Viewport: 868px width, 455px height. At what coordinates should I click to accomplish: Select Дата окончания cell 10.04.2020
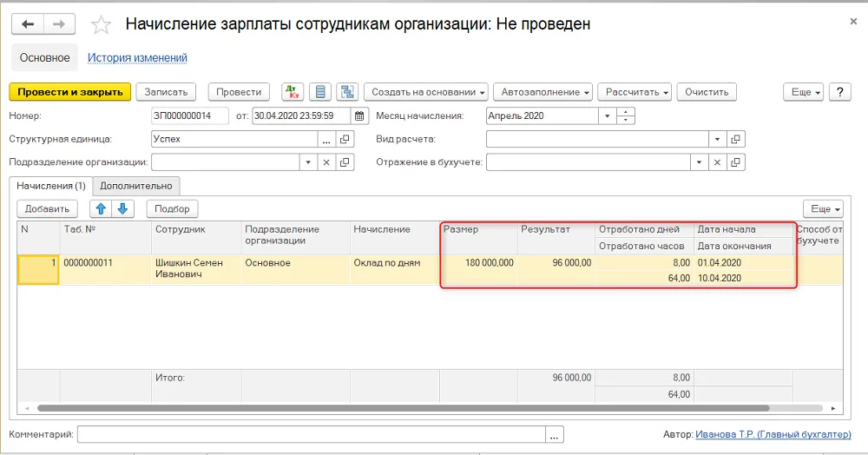click(x=744, y=278)
